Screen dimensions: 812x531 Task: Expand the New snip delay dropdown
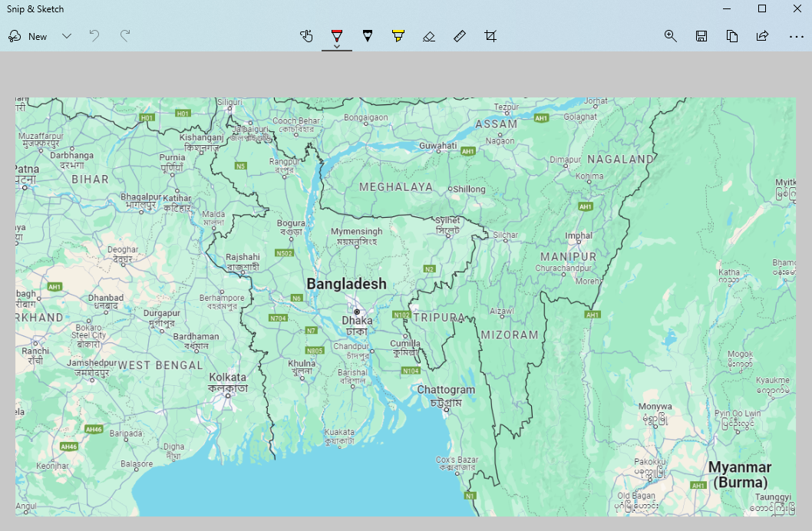66,36
